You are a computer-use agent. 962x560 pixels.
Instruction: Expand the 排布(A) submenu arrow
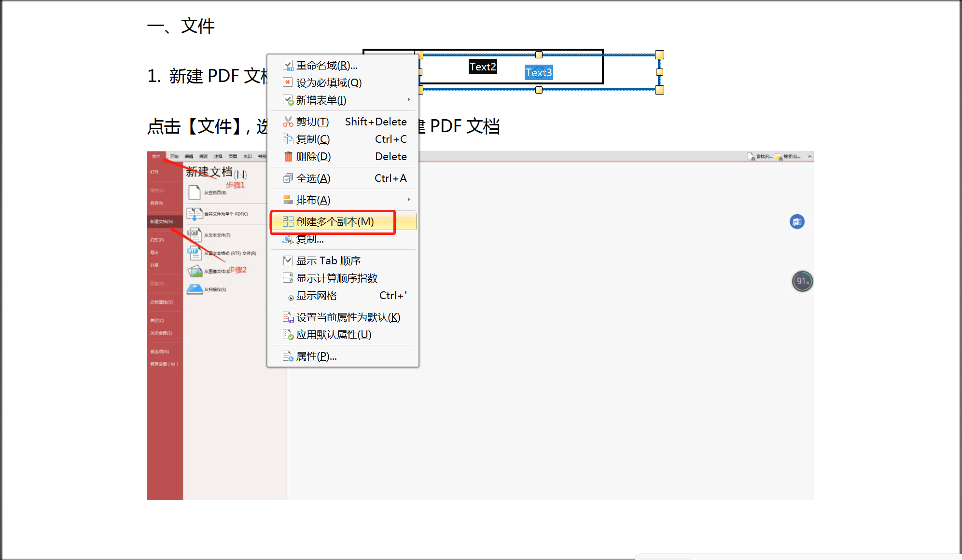pyautogui.click(x=409, y=200)
